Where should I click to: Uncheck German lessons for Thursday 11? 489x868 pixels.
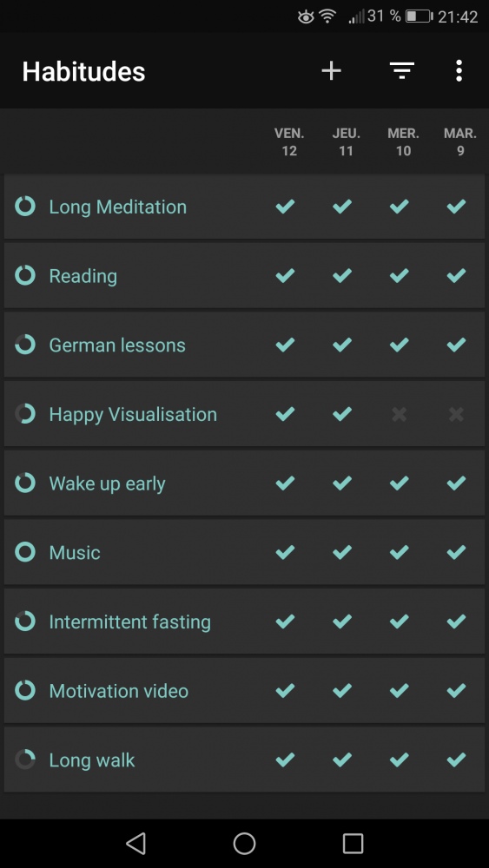[342, 345]
